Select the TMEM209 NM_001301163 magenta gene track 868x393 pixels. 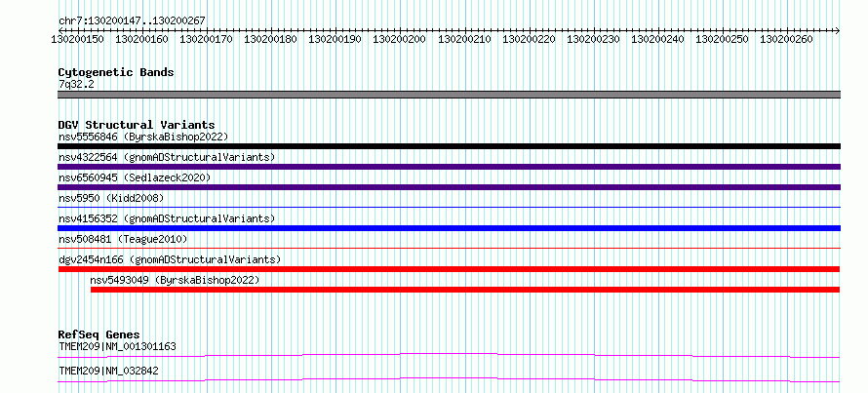coord(449,355)
